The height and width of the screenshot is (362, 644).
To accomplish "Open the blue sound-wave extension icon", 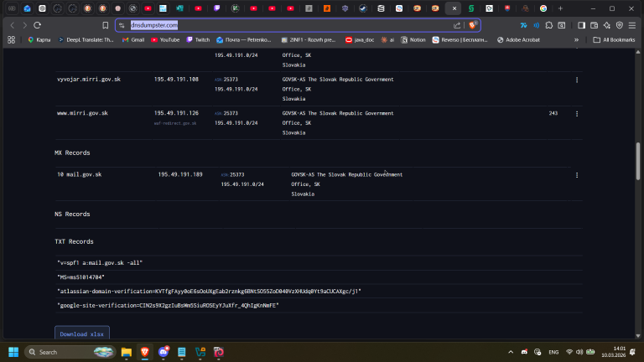I will [x=537, y=25].
